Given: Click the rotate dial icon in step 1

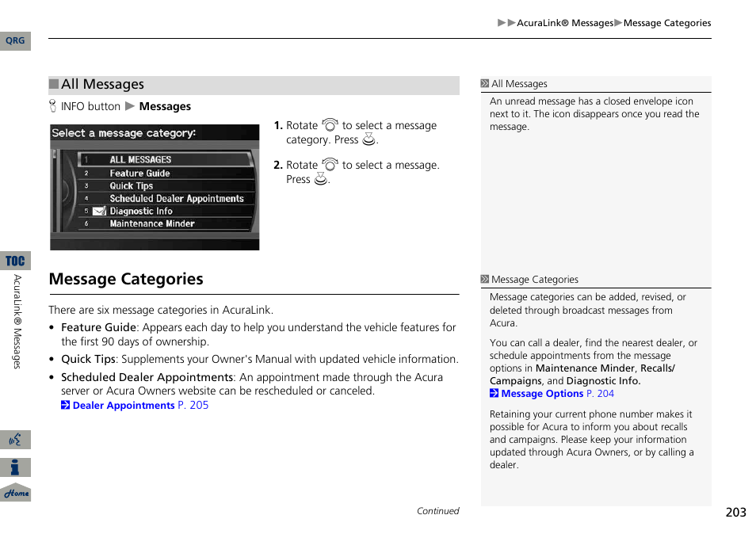Looking at the screenshot, I should 330,125.
